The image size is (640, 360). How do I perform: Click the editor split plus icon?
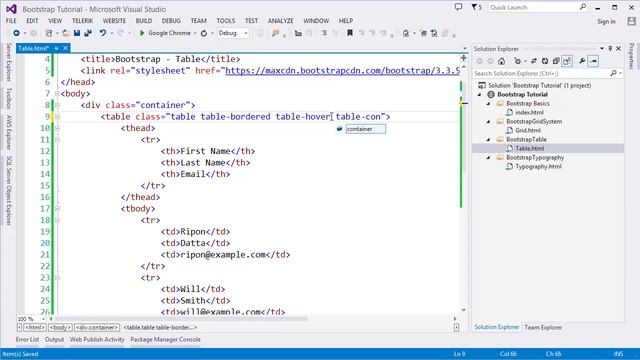click(463, 58)
